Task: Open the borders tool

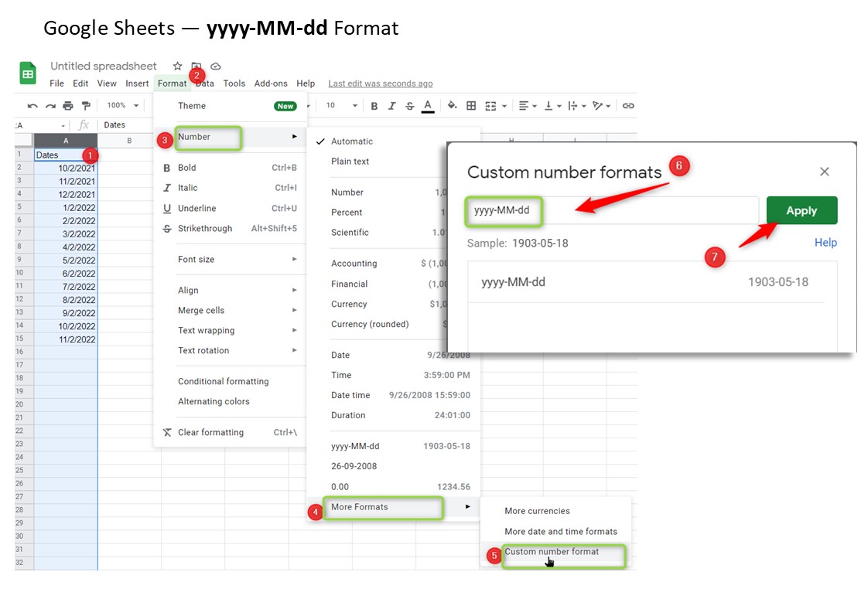Action: [471, 106]
